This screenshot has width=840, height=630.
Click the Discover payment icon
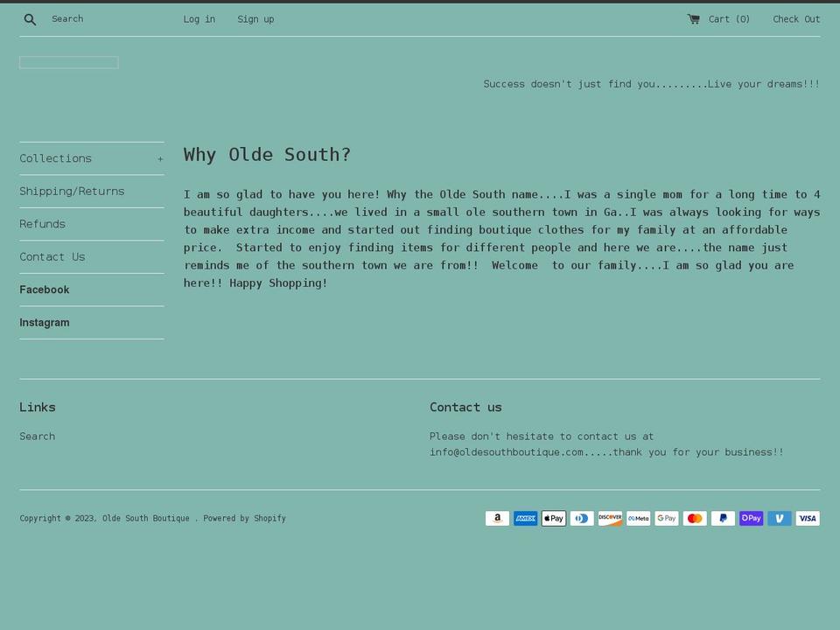point(610,518)
